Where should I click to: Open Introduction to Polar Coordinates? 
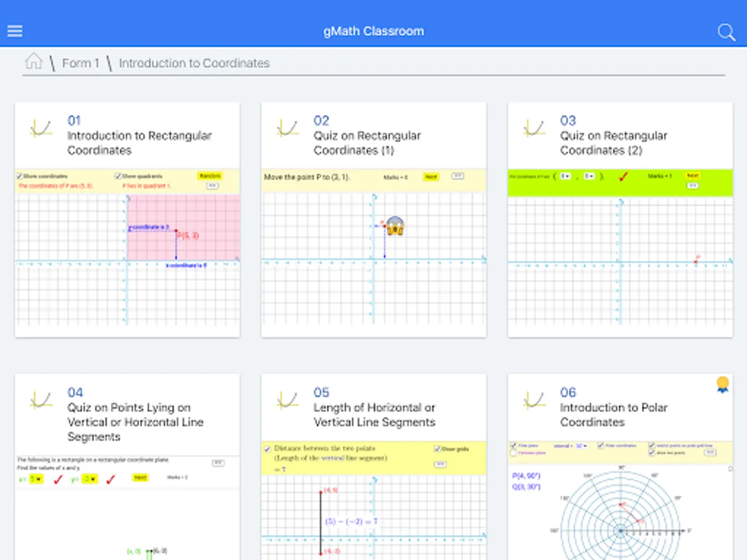(614, 414)
